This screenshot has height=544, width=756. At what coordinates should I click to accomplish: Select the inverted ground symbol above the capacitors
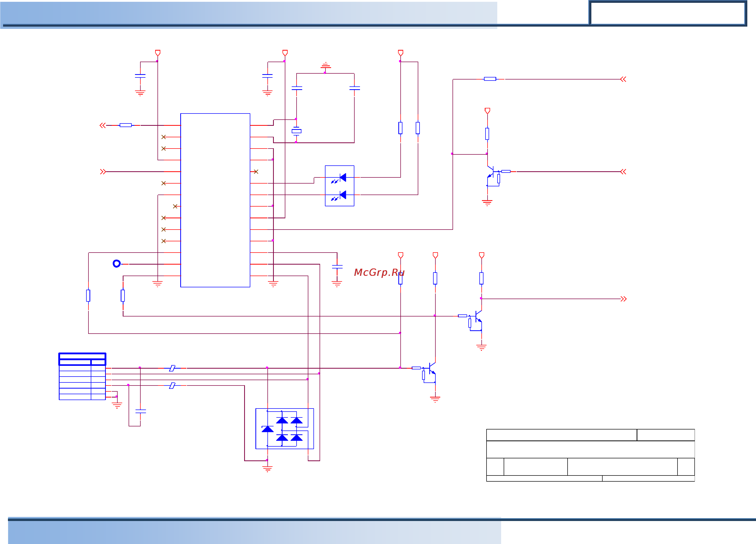pos(325,65)
